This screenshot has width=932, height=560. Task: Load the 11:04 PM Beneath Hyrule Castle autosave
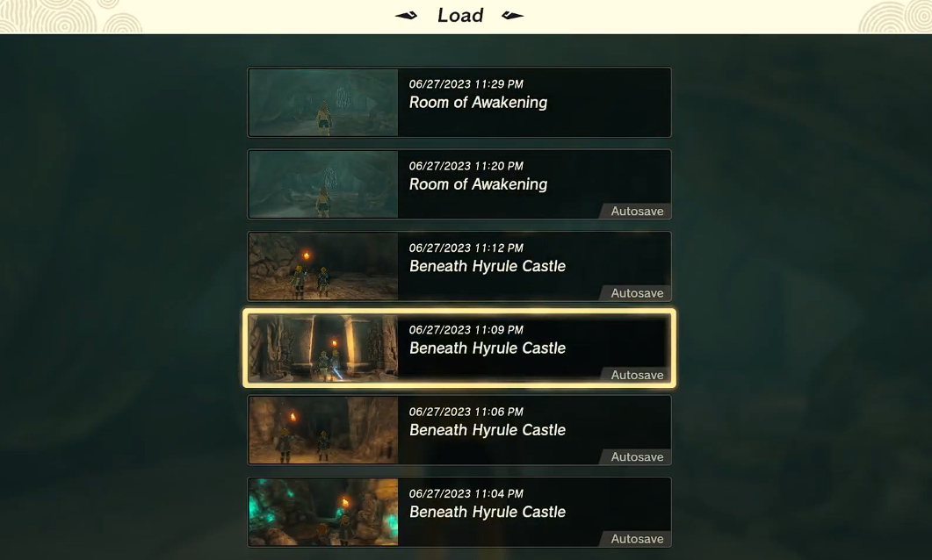coord(459,512)
